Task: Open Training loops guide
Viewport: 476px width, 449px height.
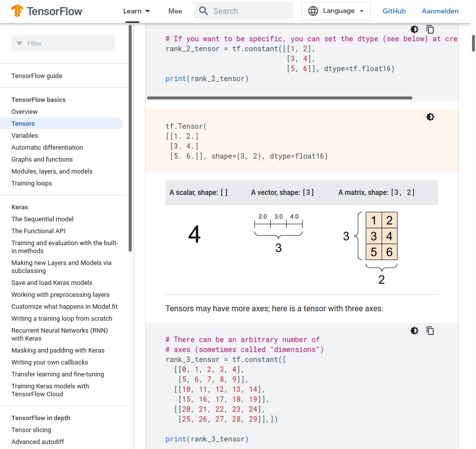Action: click(32, 183)
